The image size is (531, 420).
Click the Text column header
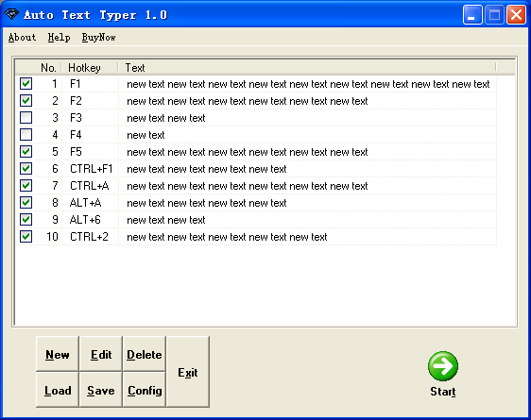[x=307, y=68]
